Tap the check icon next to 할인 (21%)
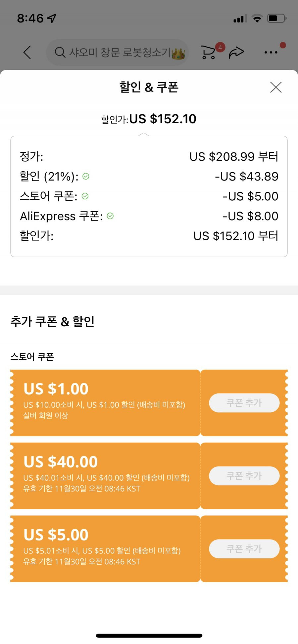The width and height of the screenshot is (298, 644). tap(86, 177)
